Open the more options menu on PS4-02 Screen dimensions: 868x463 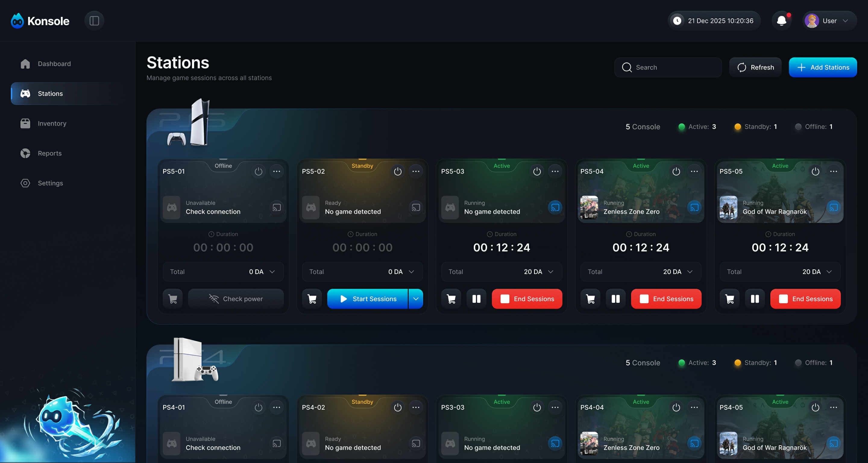[416, 408]
